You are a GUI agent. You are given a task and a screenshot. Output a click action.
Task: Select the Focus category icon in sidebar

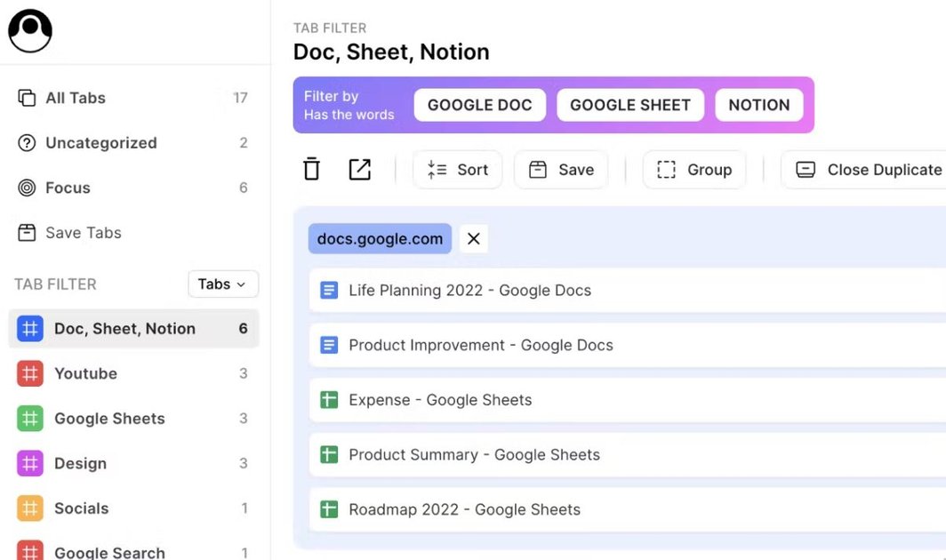pyautogui.click(x=29, y=188)
